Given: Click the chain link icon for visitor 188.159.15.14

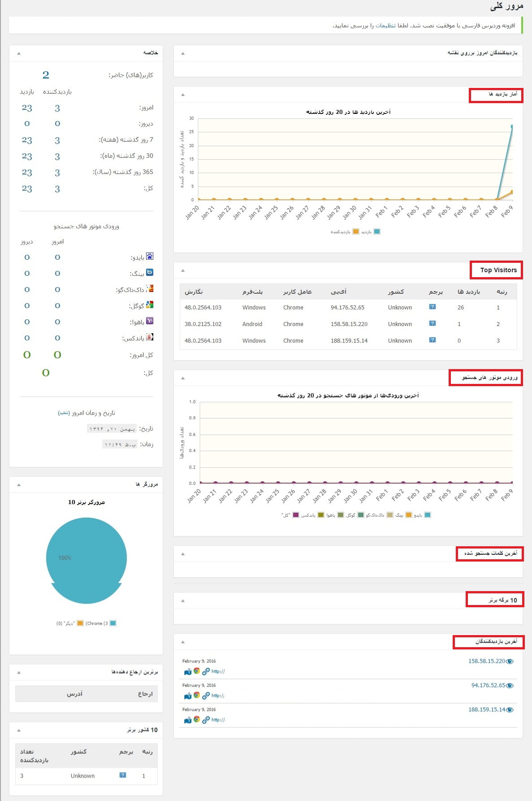Looking at the screenshot, I should (x=206, y=720).
